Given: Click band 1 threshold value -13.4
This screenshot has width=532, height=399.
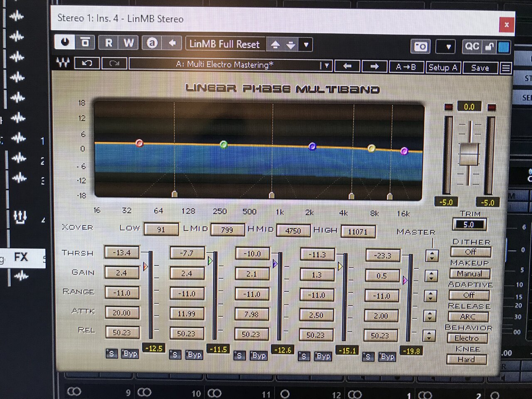Looking at the screenshot, I should point(122,252).
